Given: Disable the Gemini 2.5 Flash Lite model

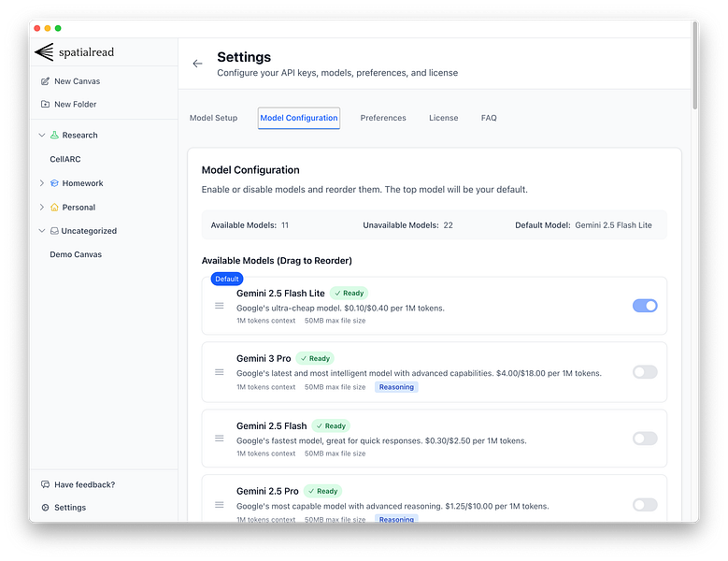Looking at the screenshot, I should coord(645,306).
